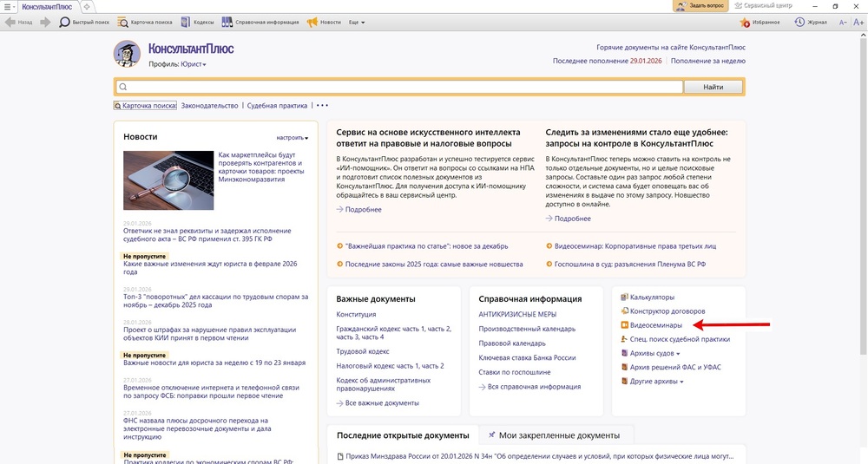Increase font size with A+ button

858,22
